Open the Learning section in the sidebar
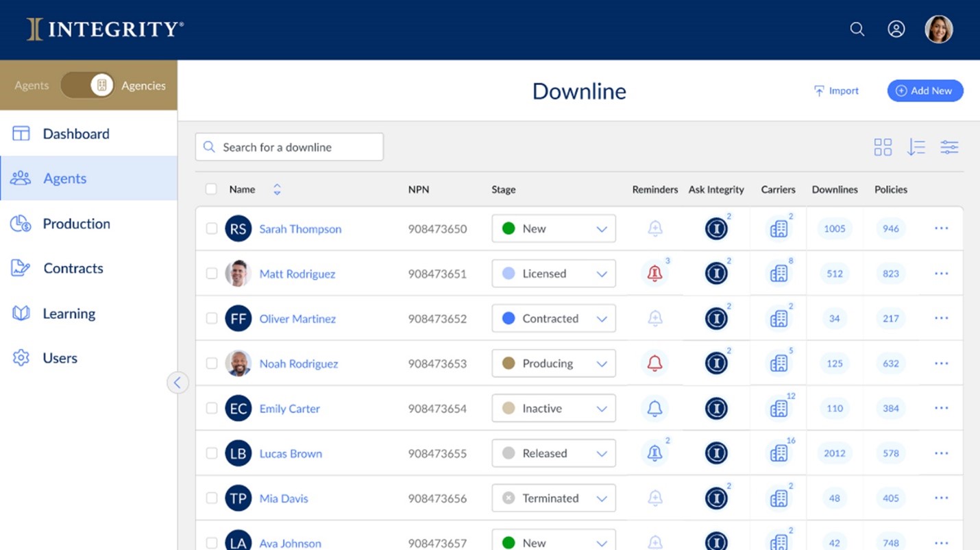980x550 pixels. 69,313
